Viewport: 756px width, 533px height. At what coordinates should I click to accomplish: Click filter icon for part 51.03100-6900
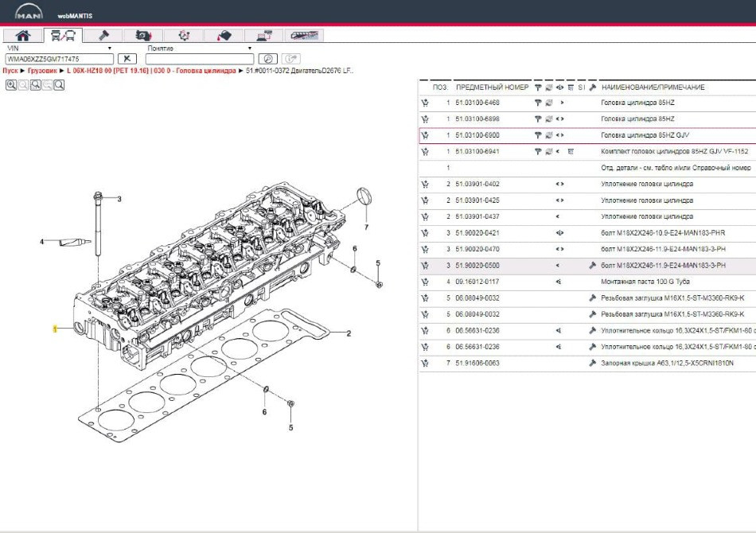pyautogui.click(x=538, y=135)
